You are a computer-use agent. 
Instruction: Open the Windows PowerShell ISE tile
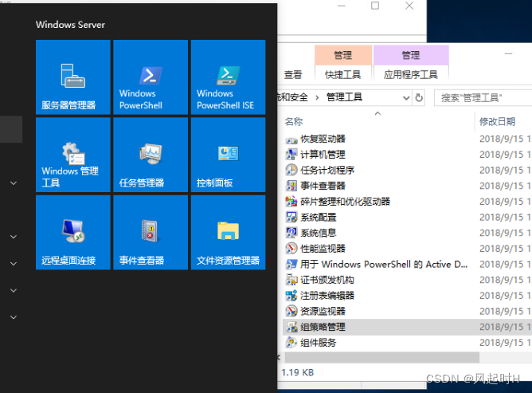tap(228, 77)
